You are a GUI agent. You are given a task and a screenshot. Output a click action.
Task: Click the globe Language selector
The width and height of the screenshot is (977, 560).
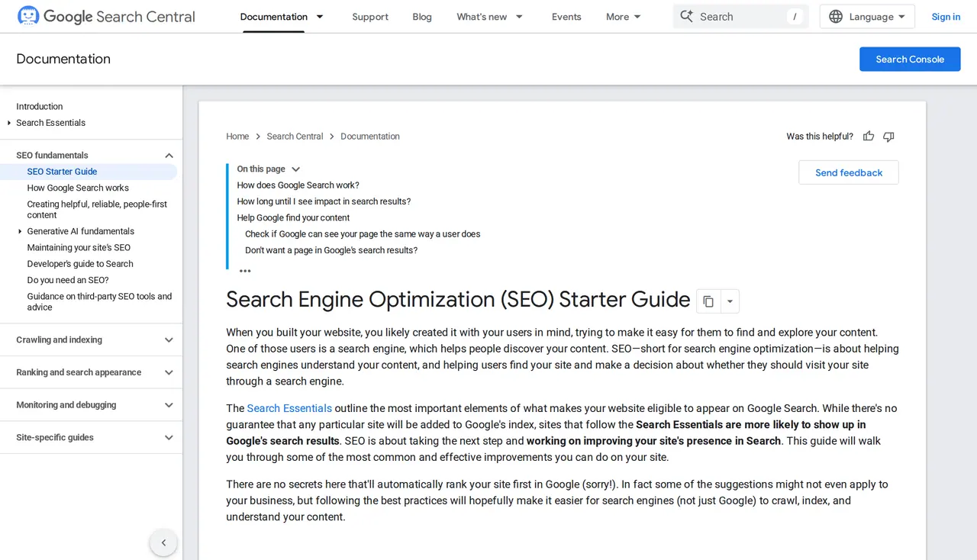click(x=867, y=17)
